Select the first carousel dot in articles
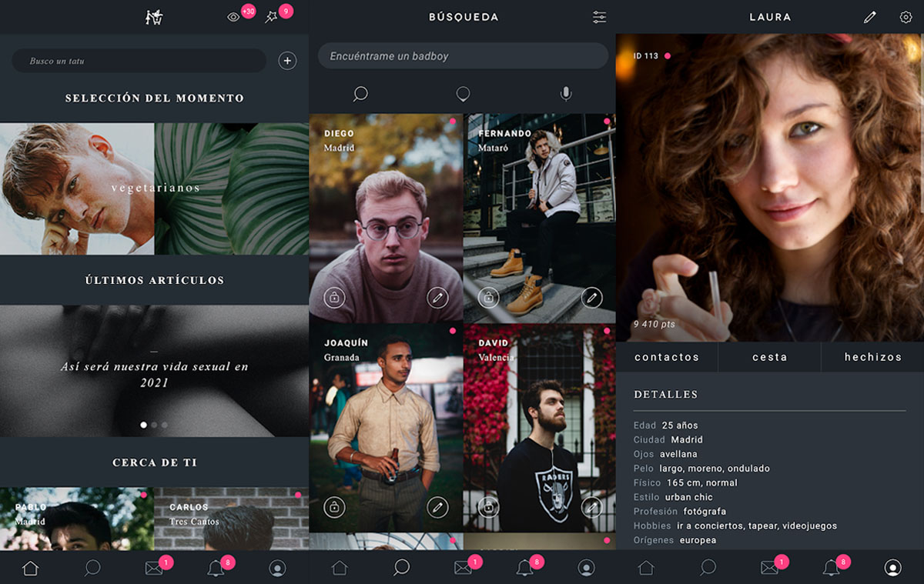 (x=143, y=425)
